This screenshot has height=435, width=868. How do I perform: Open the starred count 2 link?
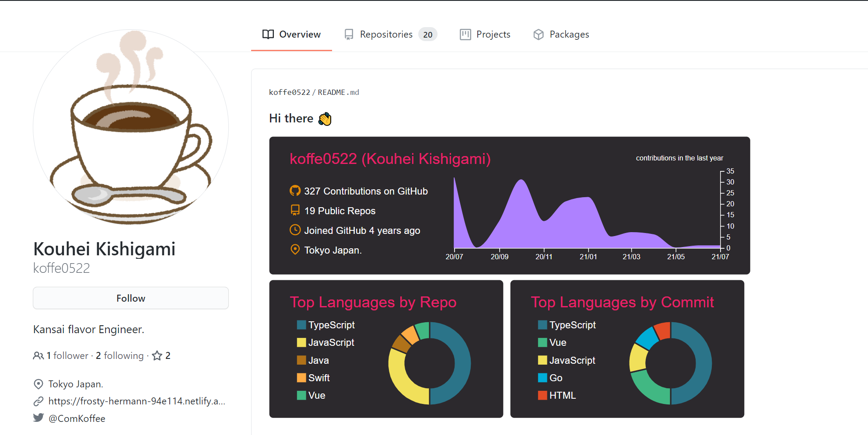[x=168, y=356]
